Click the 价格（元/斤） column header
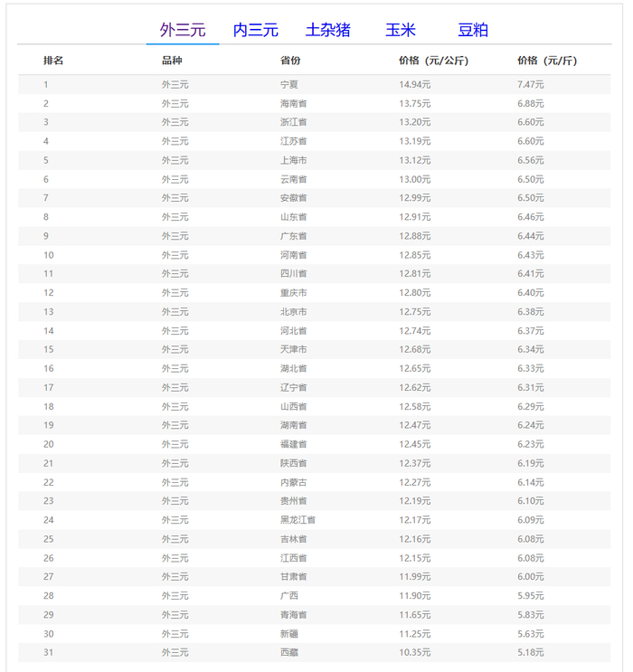633x672 pixels. click(x=547, y=61)
